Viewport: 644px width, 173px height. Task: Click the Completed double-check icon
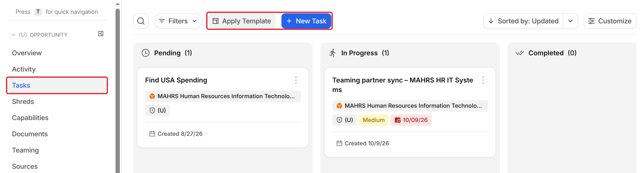[x=519, y=53]
